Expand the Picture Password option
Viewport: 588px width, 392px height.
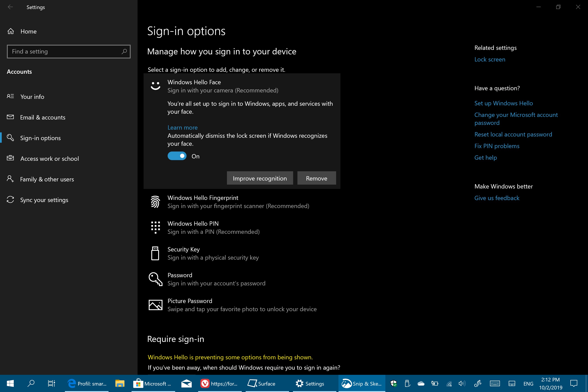(x=242, y=305)
